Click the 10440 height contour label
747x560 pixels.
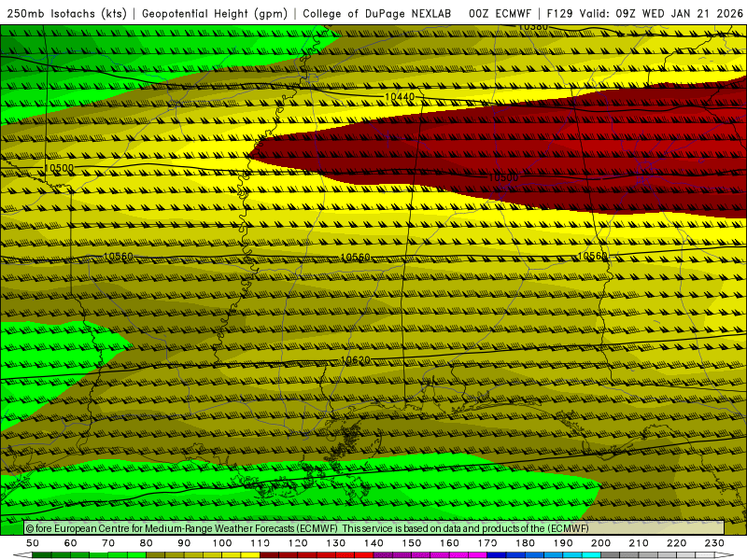pos(400,97)
